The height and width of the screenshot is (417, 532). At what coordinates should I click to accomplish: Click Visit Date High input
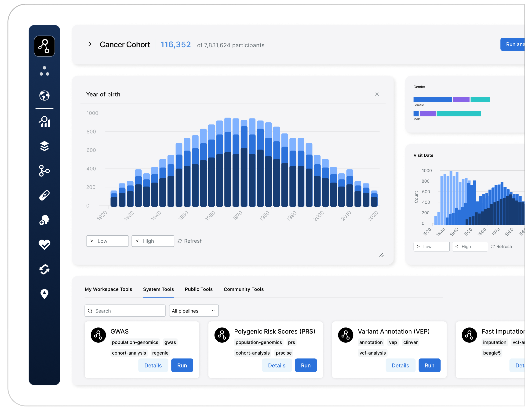pos(470,247)
